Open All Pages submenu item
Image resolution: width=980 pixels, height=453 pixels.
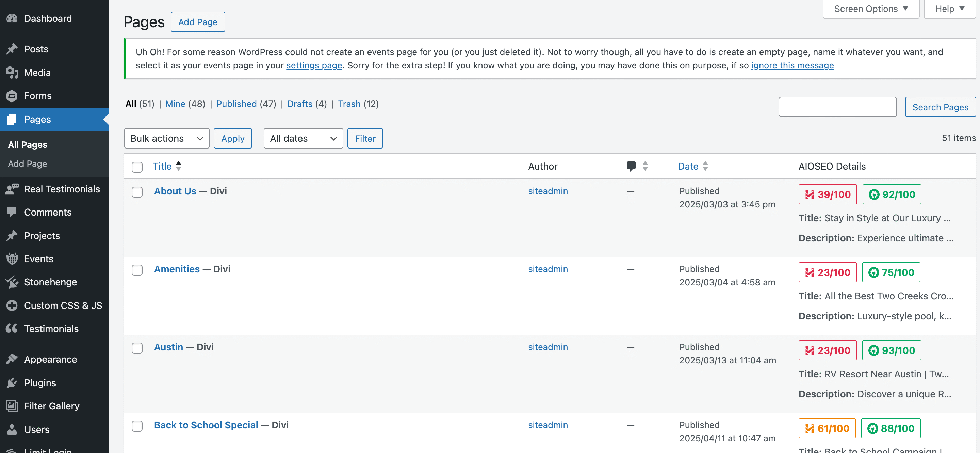[x=27, y=145]
